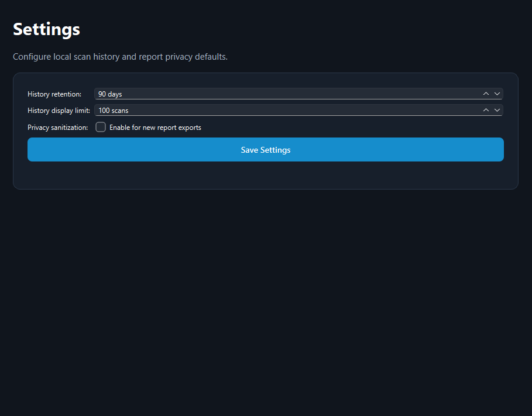Increase History retention with up arrow
This screenshot has height=416, width=532.
pos(486,94)
